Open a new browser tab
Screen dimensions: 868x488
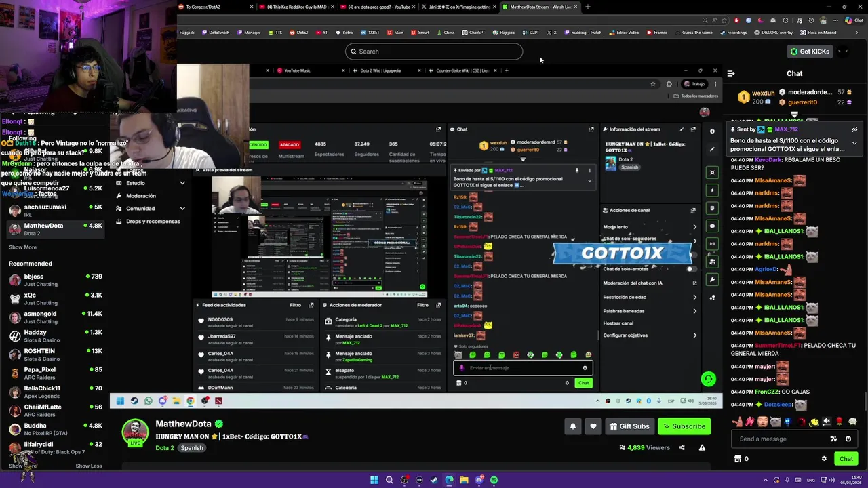pos(587,7)
